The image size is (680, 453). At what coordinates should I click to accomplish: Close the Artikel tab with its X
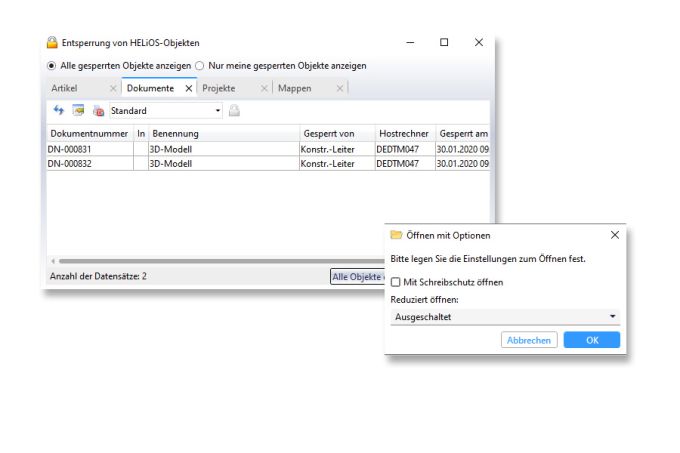(x=113, y=89)
